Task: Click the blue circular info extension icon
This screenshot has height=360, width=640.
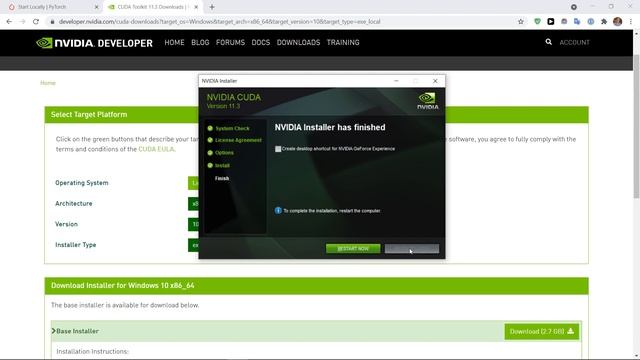Action: (591, 22)
